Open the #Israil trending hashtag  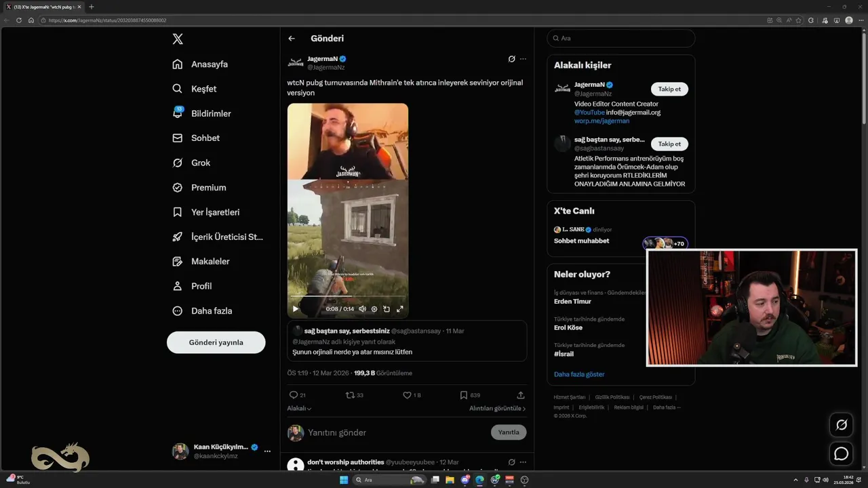(x=564, y=354)
